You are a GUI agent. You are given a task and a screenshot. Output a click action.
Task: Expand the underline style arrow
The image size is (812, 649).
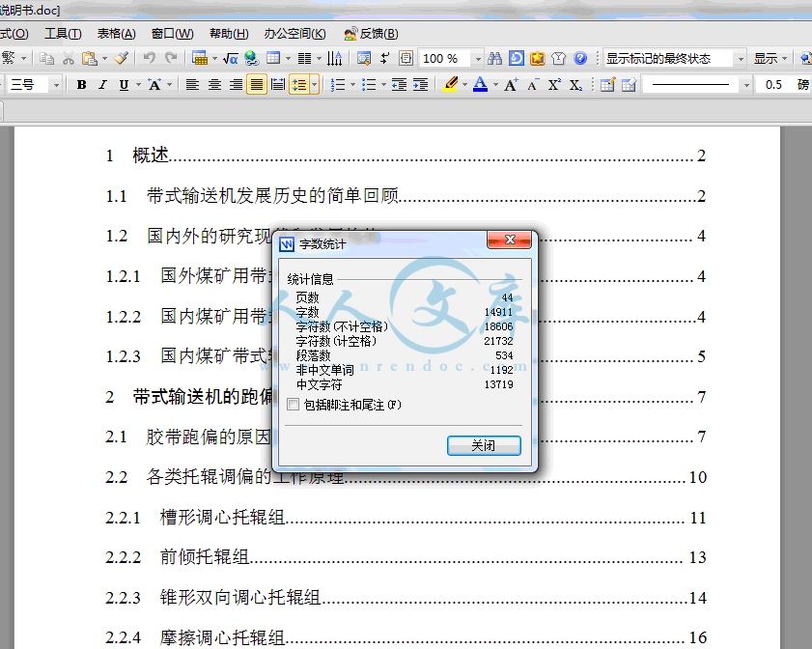click(138, 84)
